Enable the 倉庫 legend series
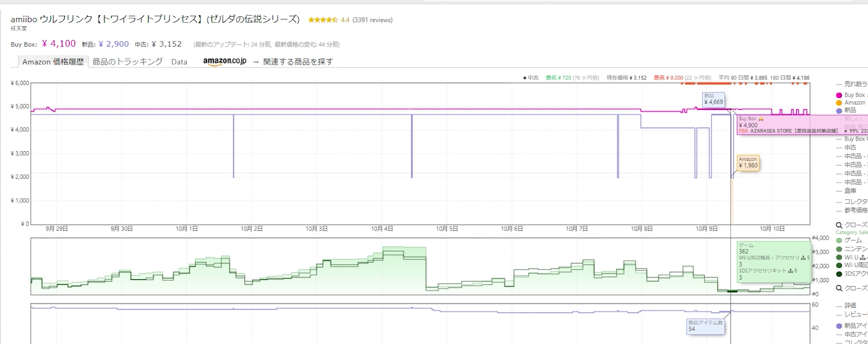Viewport: 868px width, 344px height. 850,191
